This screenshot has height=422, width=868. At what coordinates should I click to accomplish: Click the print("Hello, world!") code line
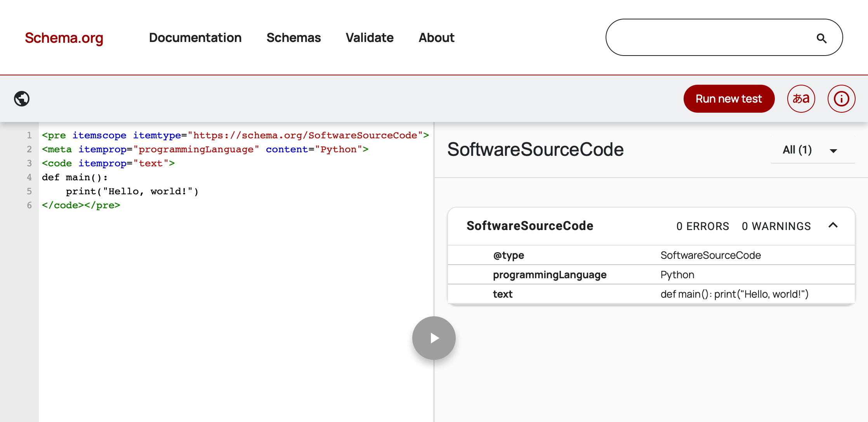(132, 191)
